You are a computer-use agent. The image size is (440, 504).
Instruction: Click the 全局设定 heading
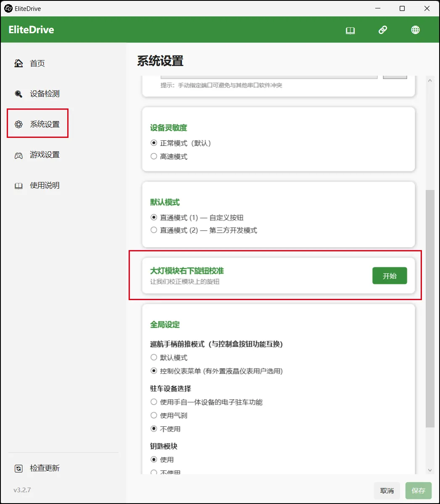(x=165, y=325)
